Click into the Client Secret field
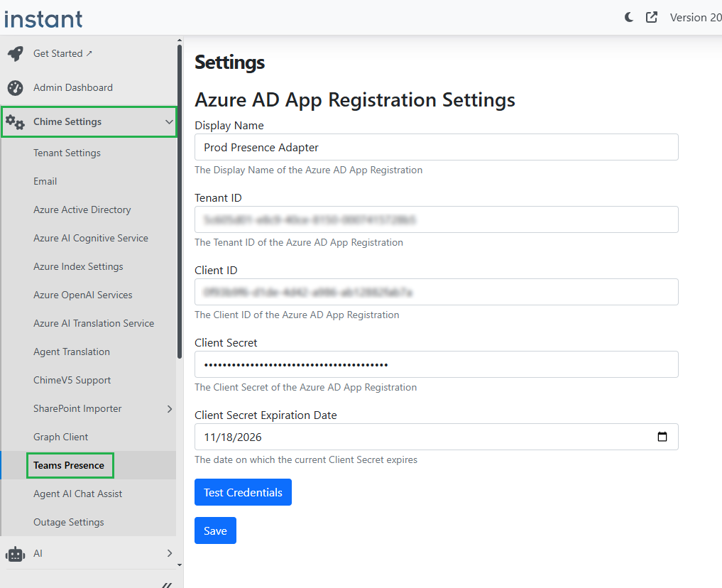722x588 pixels. (436, 365)
